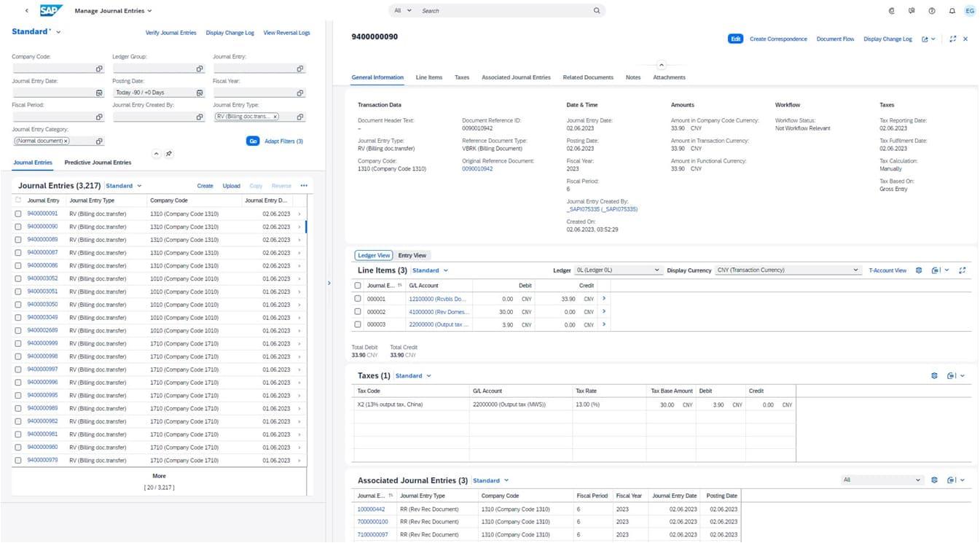This screenshot has height=543, width=980.
Task: Select line item 000001 checkbox
Action: [x=358, y=299]
